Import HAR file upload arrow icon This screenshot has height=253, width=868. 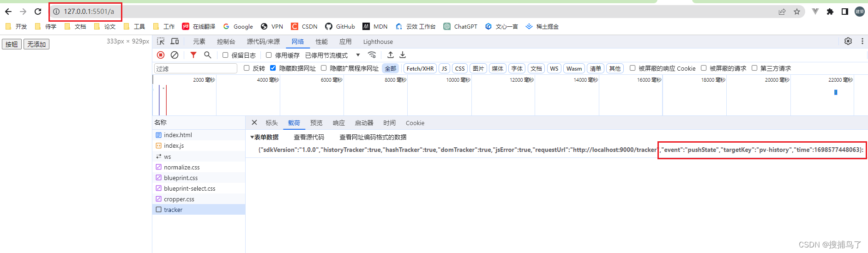coord(391,55)
